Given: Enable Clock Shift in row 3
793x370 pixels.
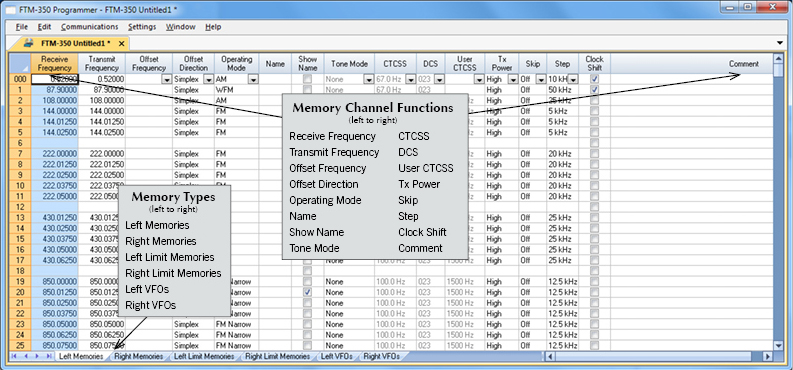Looking at the screenshot, I should point(595,111).
